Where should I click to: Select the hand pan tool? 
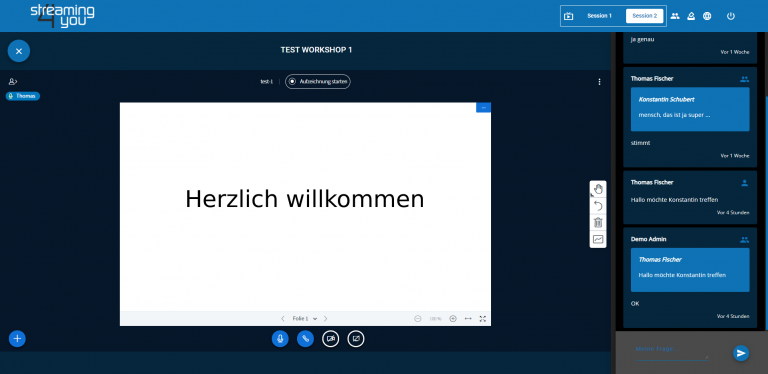[598, 189]
